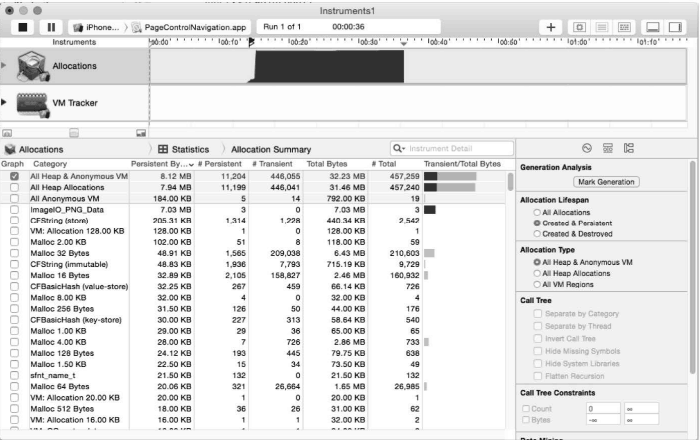Select All VM Regions allocation type
The height and width of the screenshot is (440, 700).
[x=537, y=283]
